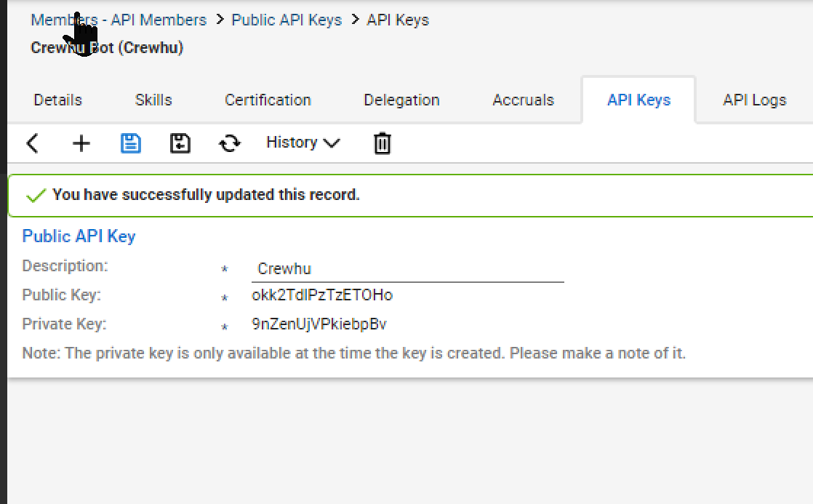
Task: Go to Public API Keys breadcrumb link
Action: pos(287,20)
